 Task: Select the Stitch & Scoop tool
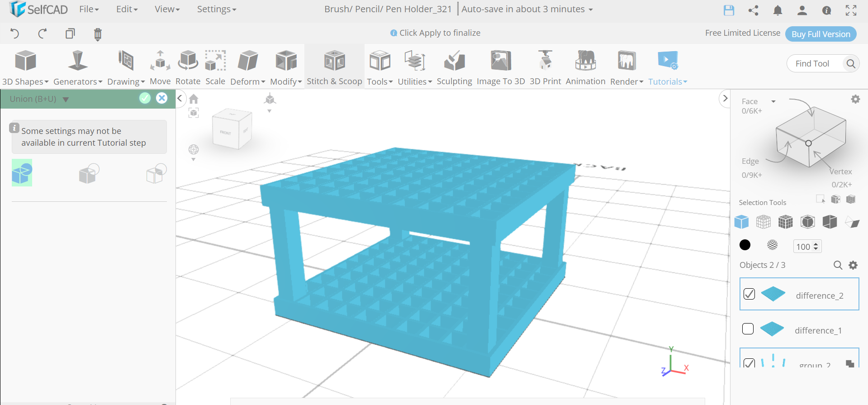coord(334,67)
